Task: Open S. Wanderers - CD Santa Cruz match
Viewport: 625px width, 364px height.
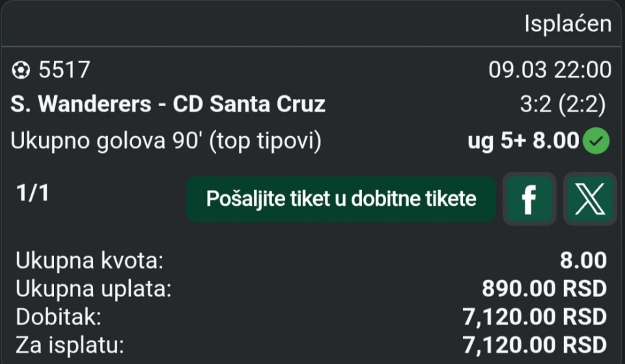Action: click(168, 104)
